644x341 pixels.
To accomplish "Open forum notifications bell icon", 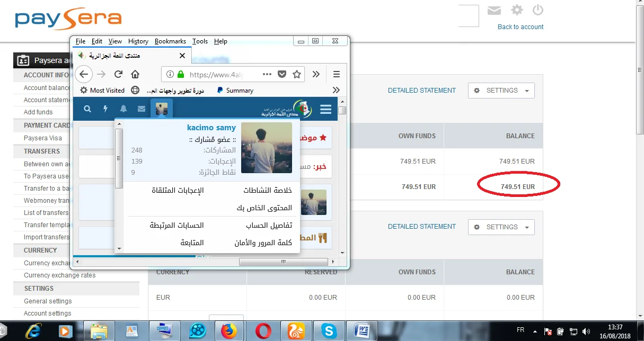I will (123, 109).
